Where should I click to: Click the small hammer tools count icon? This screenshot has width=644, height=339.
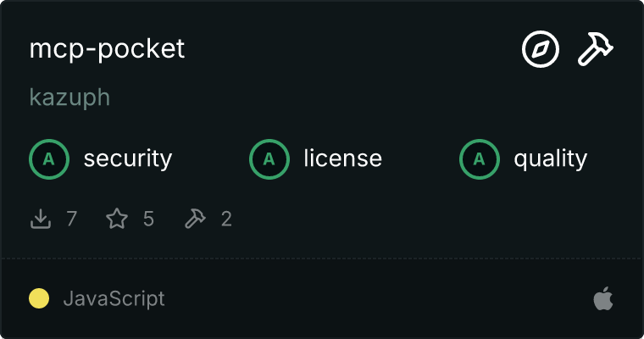(x=195, y=220)
